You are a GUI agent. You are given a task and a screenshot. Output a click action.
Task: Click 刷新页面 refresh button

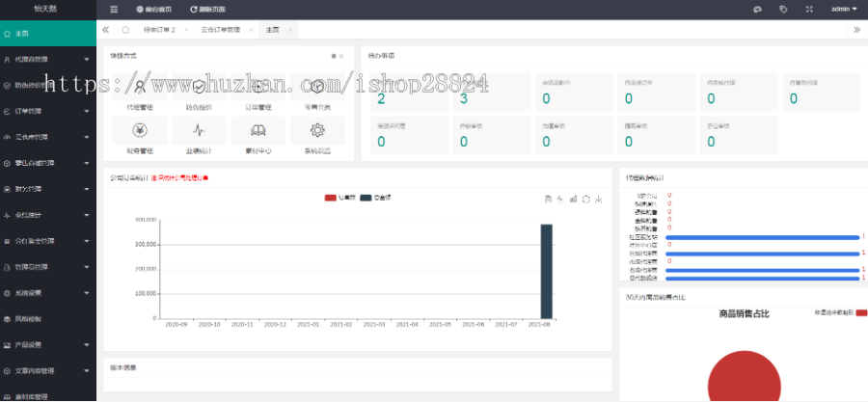pos(207,10)
